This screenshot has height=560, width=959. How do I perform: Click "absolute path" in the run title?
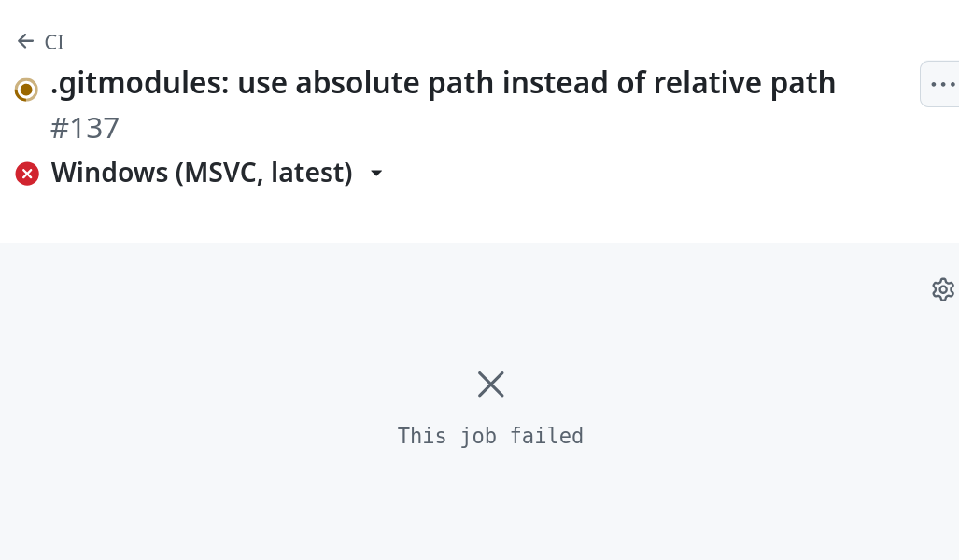(x=395, y=83)
